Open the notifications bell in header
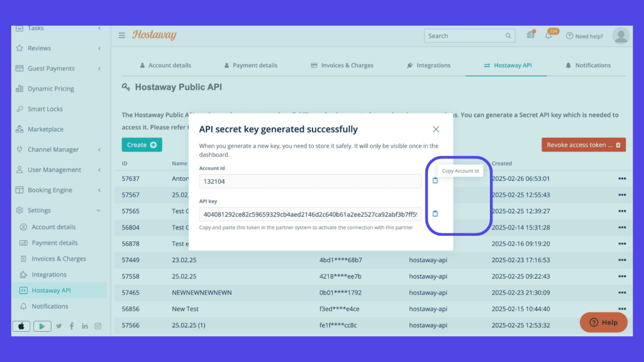The height and width of the screenshot is (362, 644). [548, 35]
